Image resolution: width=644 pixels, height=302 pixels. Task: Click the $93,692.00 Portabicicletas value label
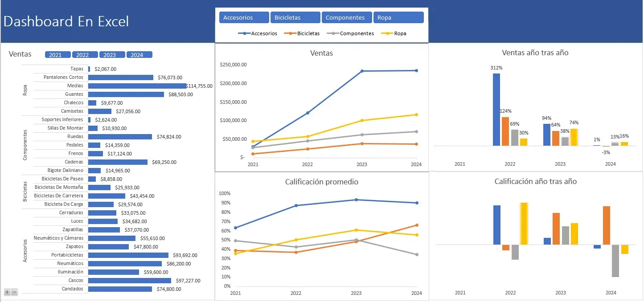(x=185, y=255)
